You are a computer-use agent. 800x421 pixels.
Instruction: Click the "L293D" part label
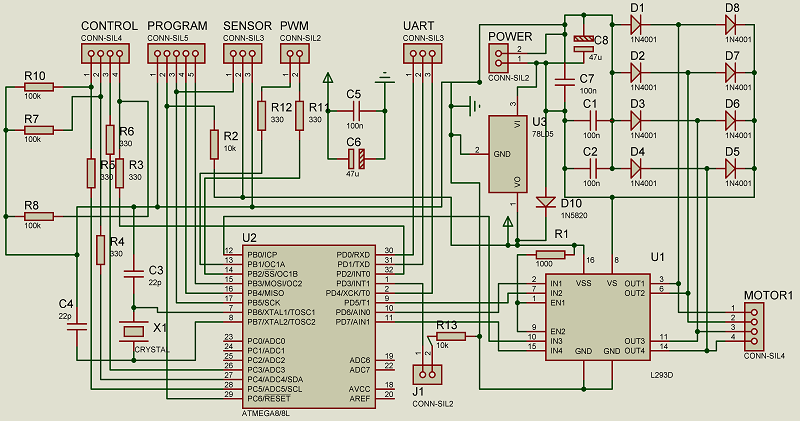662,375
